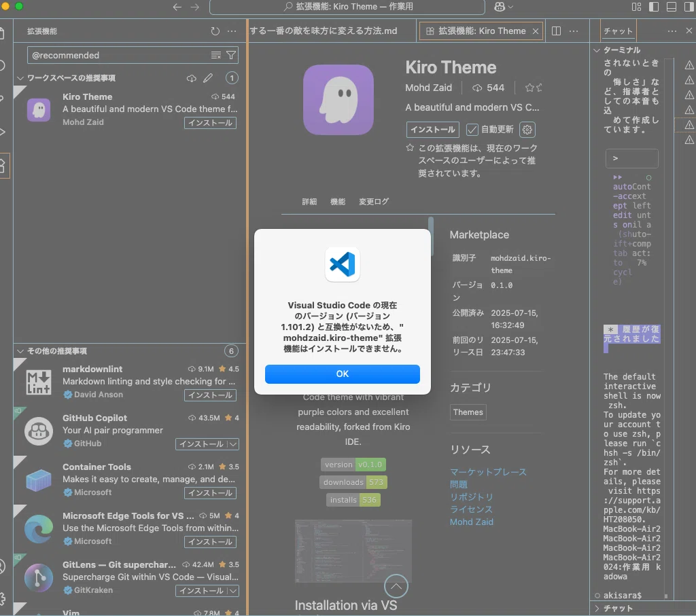Click the markdownlint extension icon
Screen dimensions: 696x616
click(x=39, y=382)
